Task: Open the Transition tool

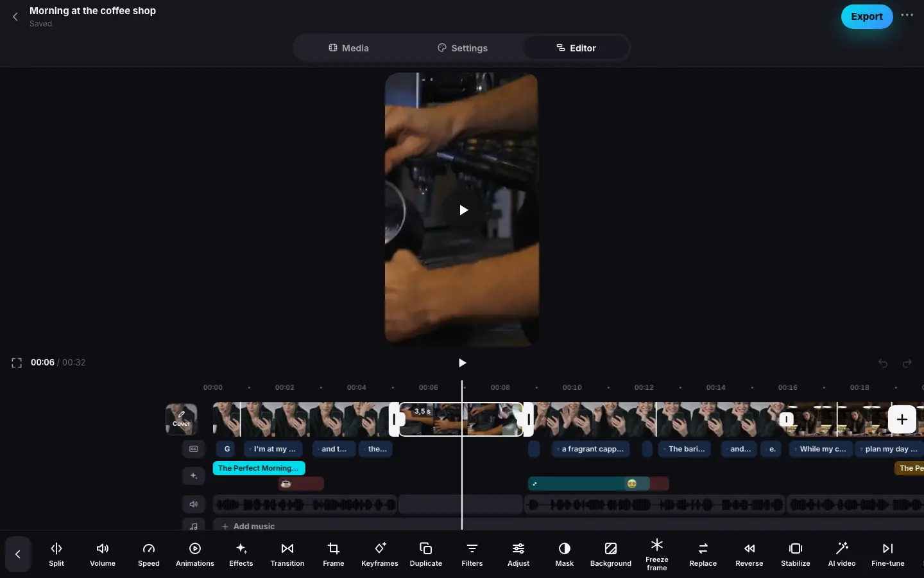Action: click(x=287, y=554)
